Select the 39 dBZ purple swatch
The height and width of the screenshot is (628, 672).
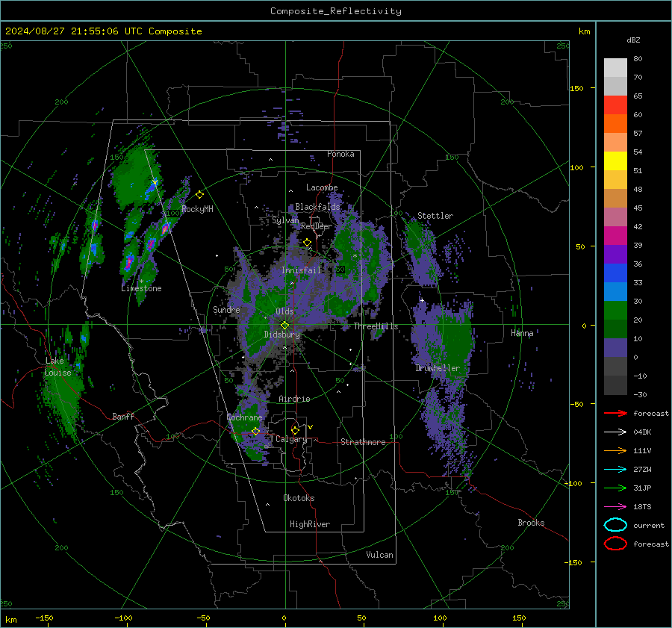615,254
